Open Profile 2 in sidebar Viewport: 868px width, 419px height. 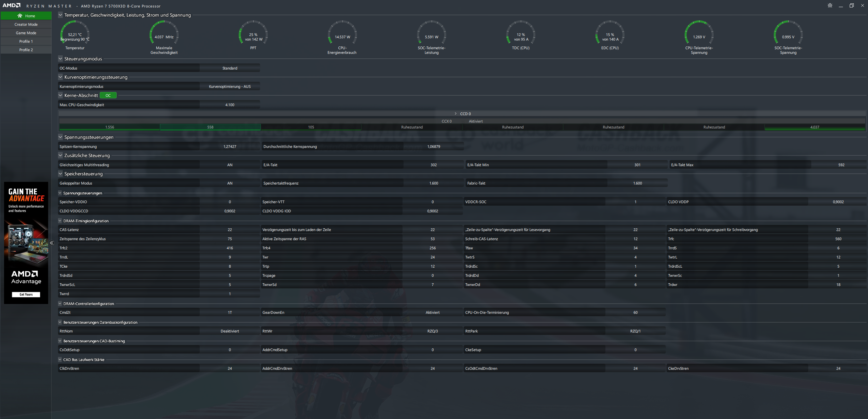click(26, 50)
